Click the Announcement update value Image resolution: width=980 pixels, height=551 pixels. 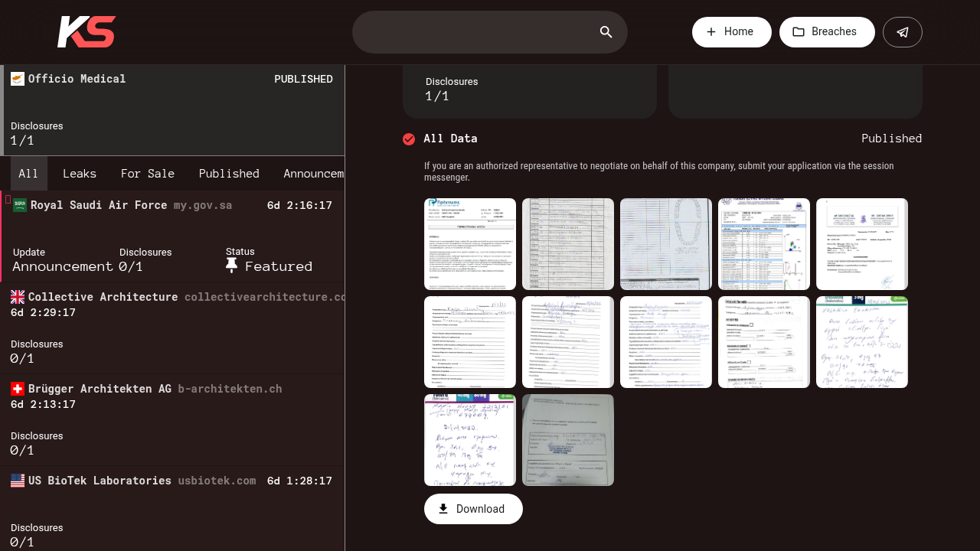63,266
